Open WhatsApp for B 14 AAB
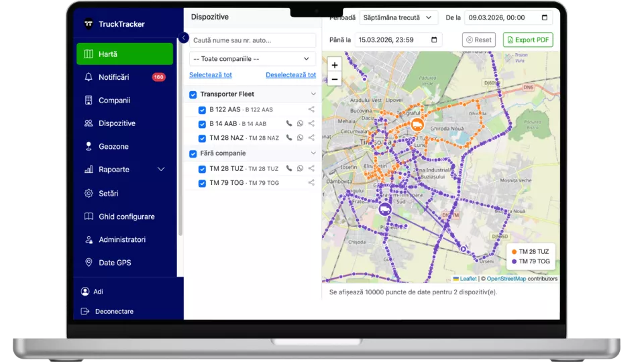The height and width of the screenshot is (362, 644). [301, 123]
